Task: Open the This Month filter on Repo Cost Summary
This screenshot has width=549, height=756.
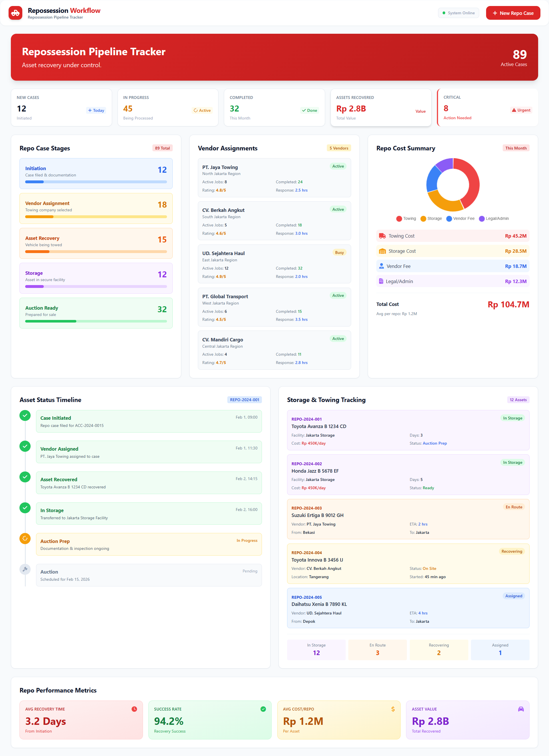Action: [x=516, y=148]
